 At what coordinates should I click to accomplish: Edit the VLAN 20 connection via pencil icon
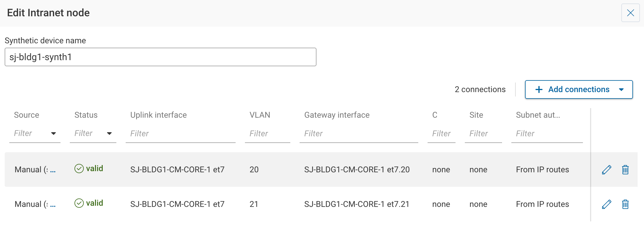coord(606,169)
